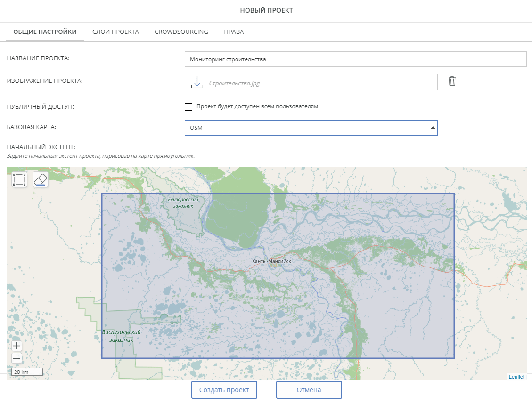Open the base map OSM dropdown

(x=311, y=128)
